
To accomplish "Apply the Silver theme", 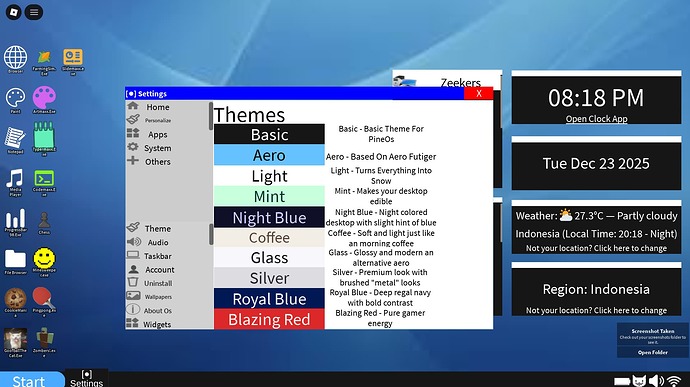I will point(269,278).
